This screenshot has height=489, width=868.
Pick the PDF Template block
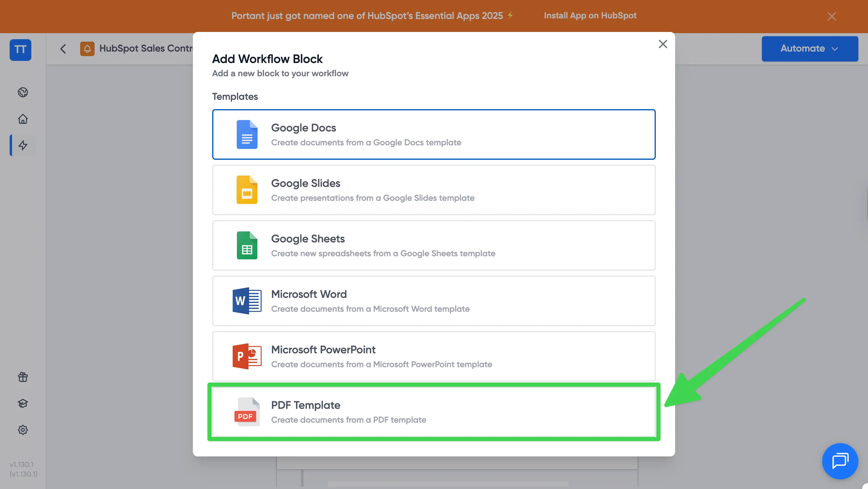coord(434,412)
